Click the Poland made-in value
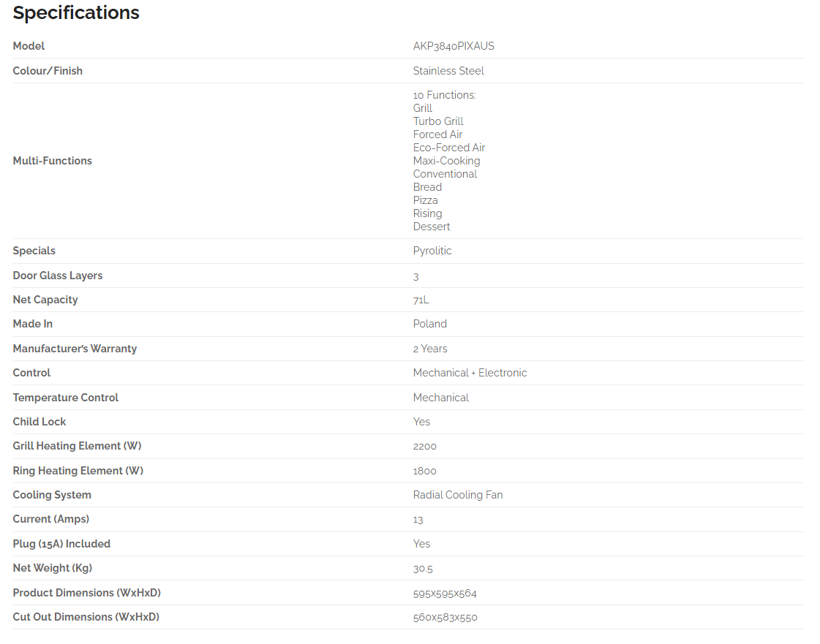The height and width of the screenshot is (644, 820). tap(429, 324)
